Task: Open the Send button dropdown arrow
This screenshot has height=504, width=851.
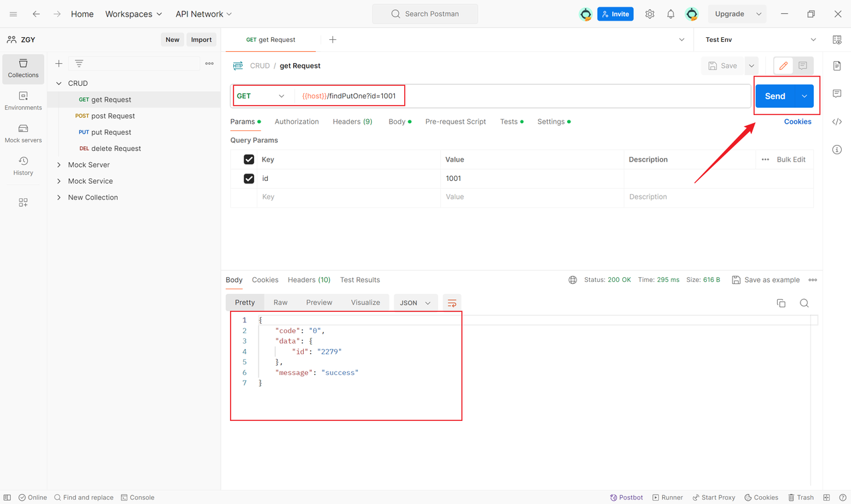Action: click(x=804, y=96)
